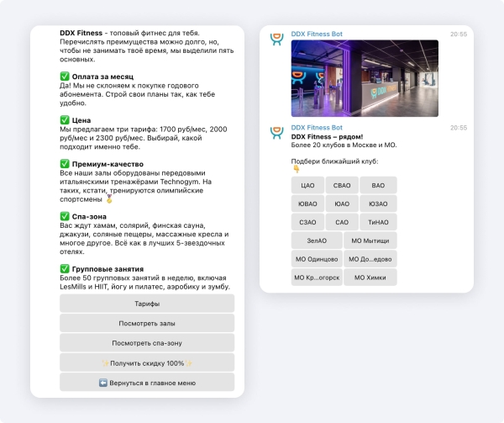Select Посмотреть залы

pos(147,323)
